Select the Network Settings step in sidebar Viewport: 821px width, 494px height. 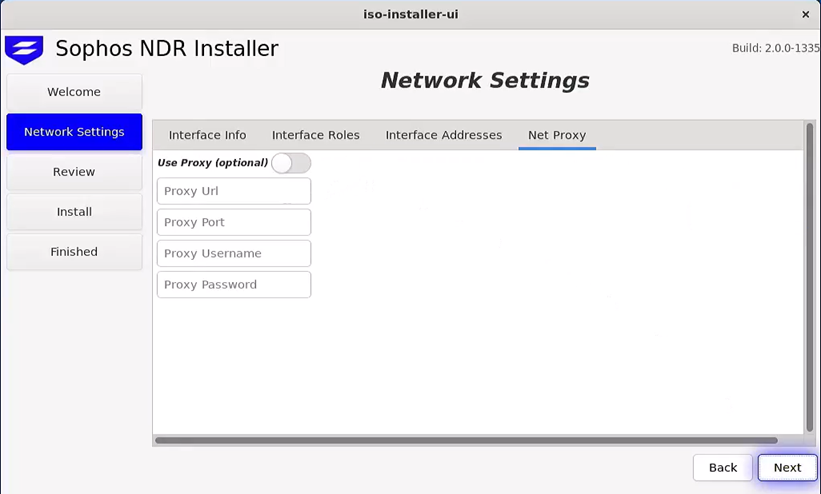coord(74,132)
